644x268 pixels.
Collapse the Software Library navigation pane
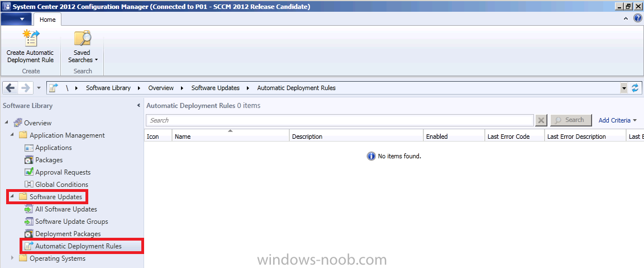139,106
